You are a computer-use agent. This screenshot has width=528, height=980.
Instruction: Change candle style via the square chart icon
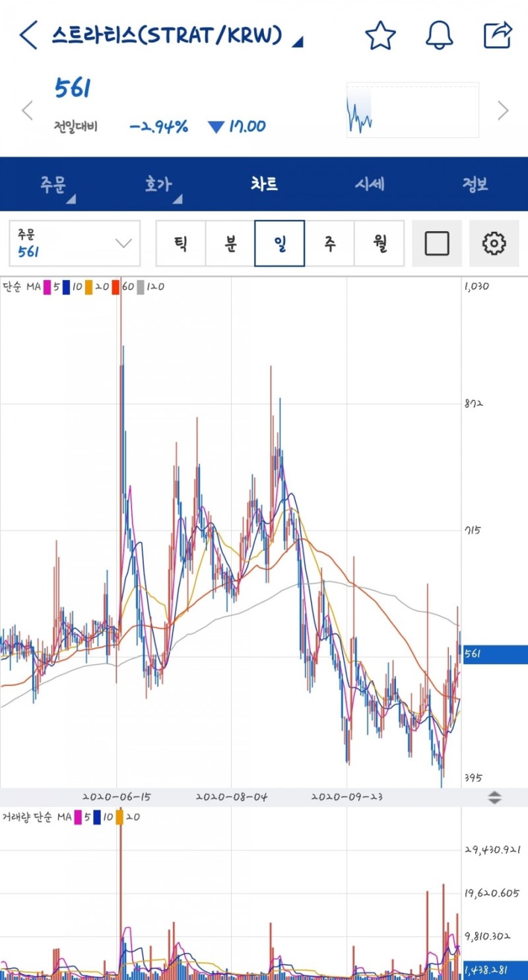point(437,243)
